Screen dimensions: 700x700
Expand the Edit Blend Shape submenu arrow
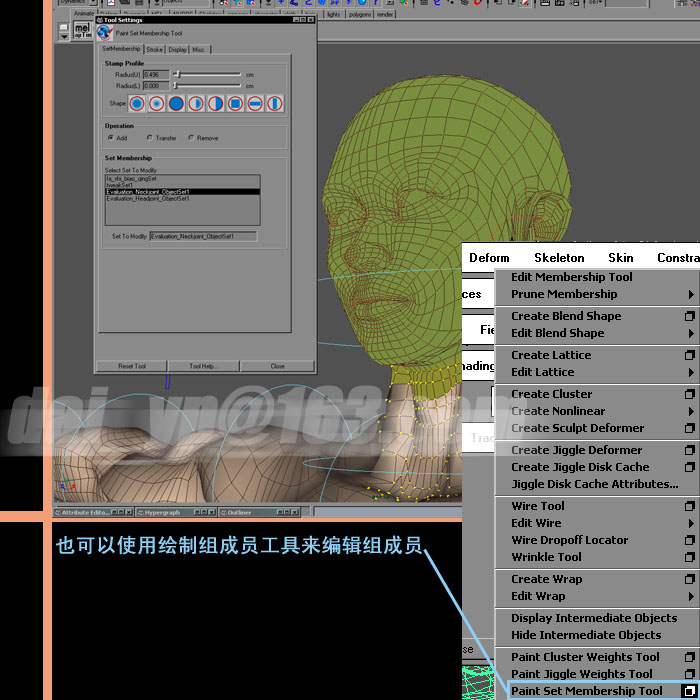tap(691, 333)
